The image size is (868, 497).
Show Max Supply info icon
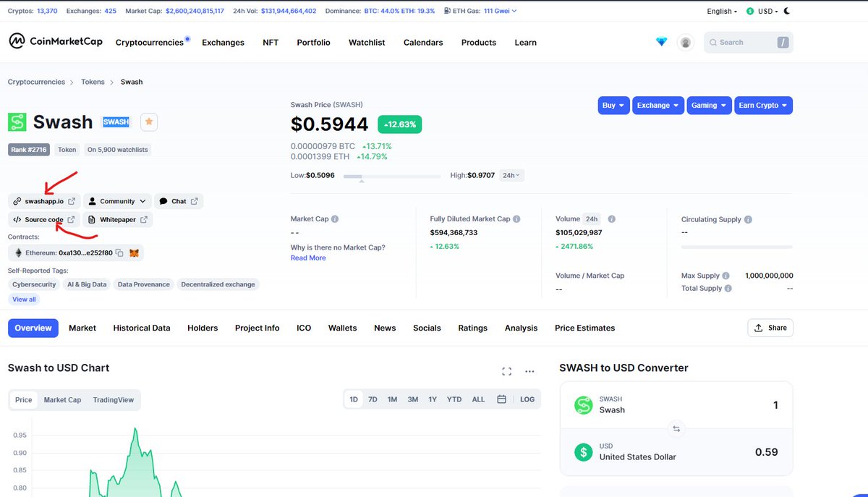click(x=726, y=276)
